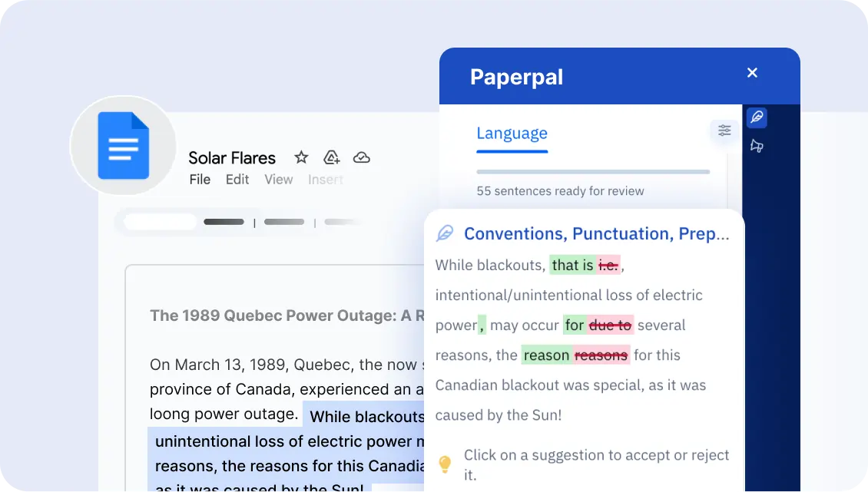Open the File menu

[x=200, y=180]
